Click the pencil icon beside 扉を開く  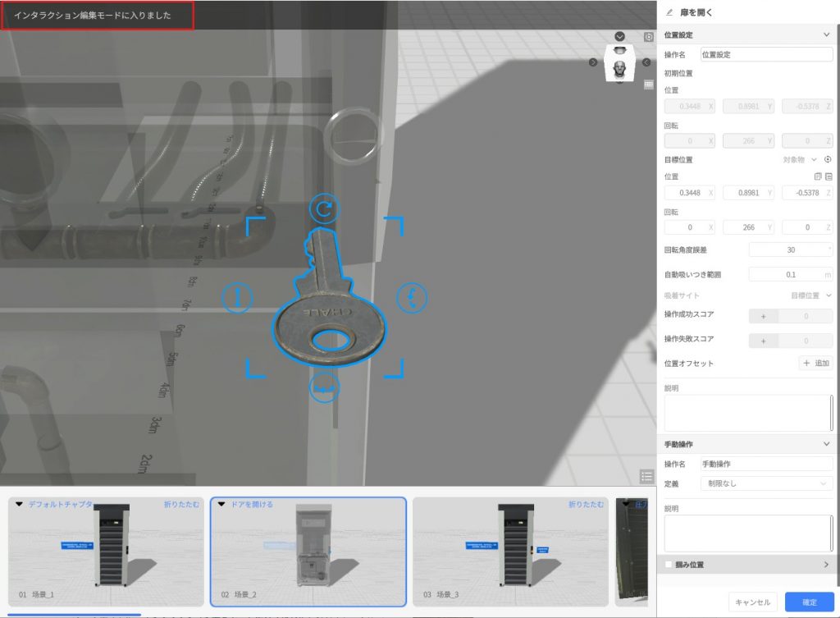coord(669,12)
